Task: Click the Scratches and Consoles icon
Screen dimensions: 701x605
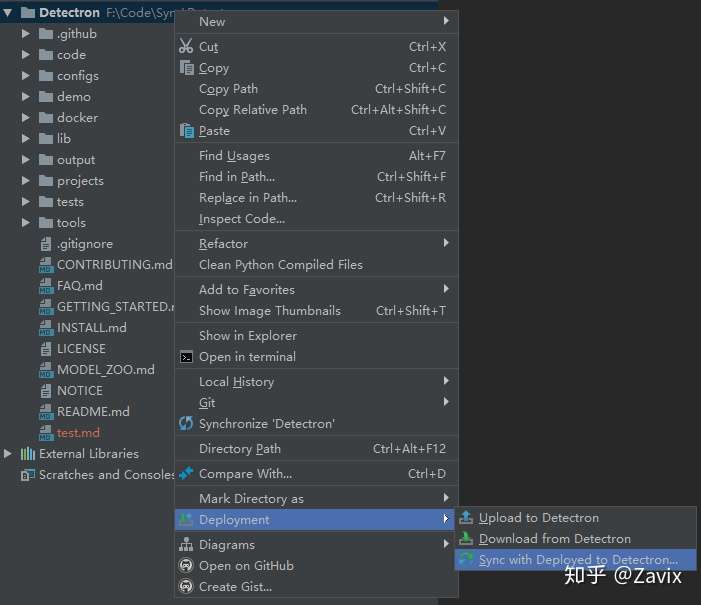Action: (x=28, y=474)
